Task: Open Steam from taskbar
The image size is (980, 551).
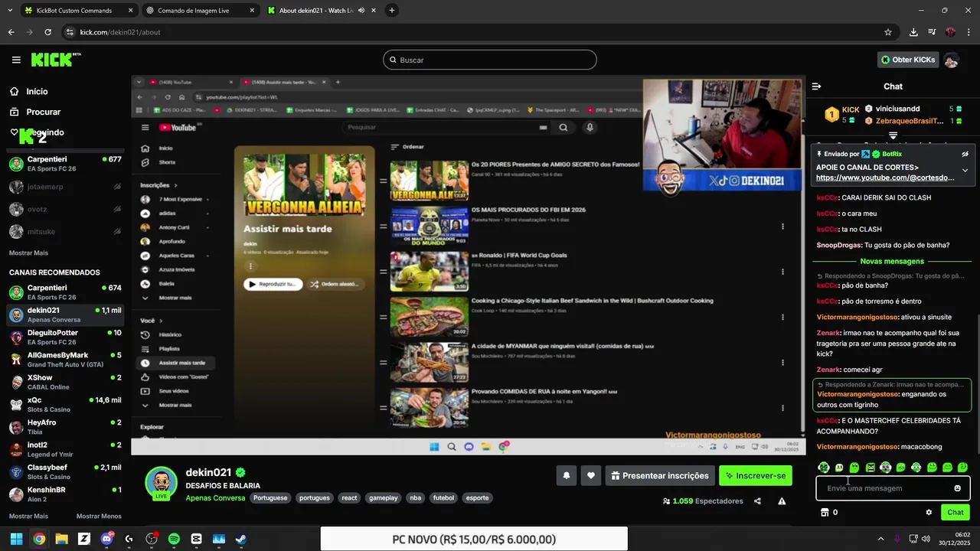Action: point(240,539)
